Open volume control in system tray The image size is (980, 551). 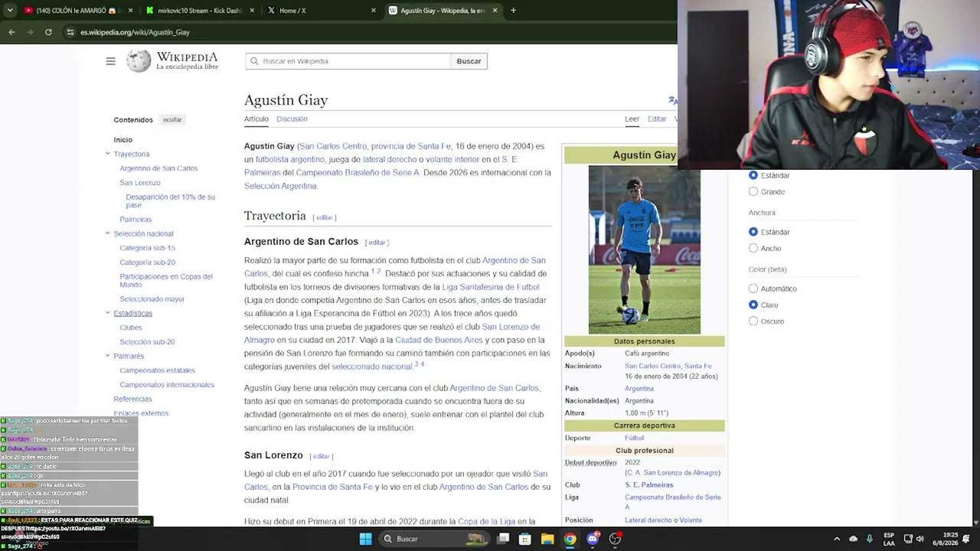(x=920, y=539)
